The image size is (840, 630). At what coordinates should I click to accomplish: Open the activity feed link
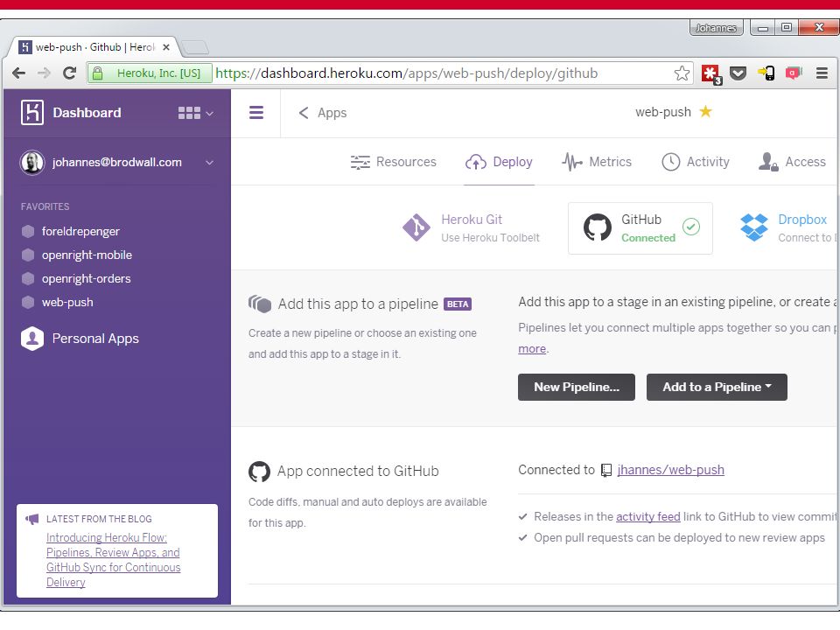pyautogui.click(x=648, y=517)
